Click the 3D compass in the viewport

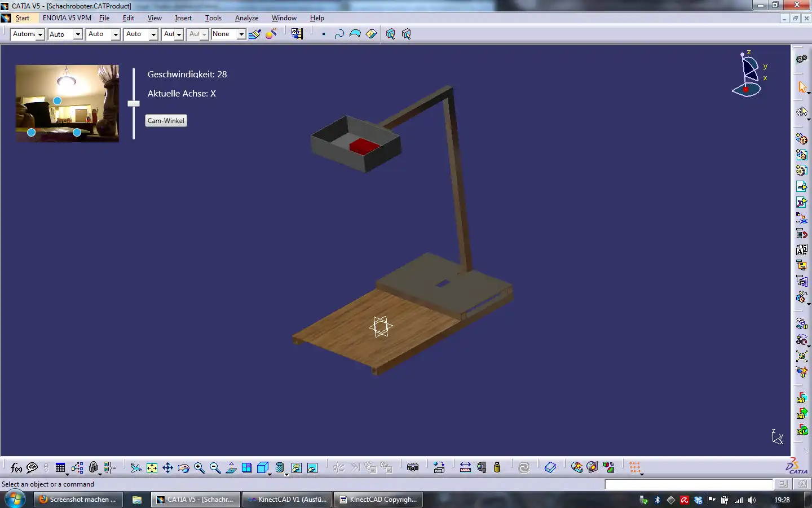[x=749, y=74]
